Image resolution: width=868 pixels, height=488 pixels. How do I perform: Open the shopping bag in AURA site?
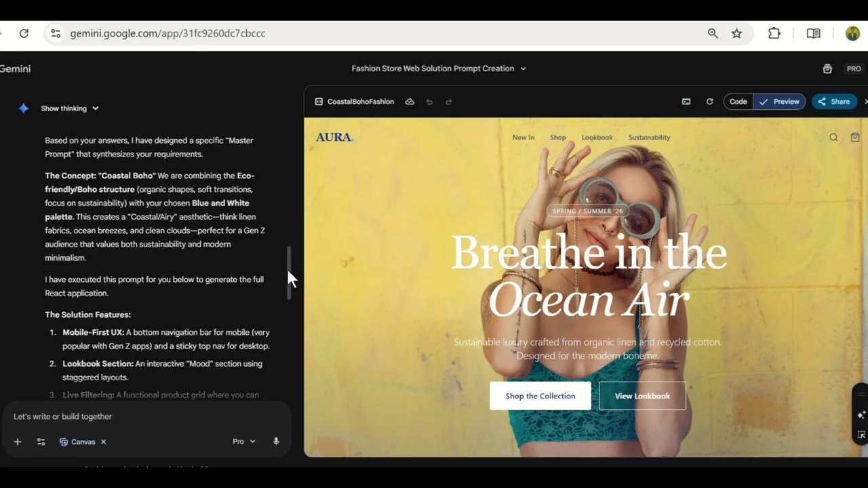855,137
